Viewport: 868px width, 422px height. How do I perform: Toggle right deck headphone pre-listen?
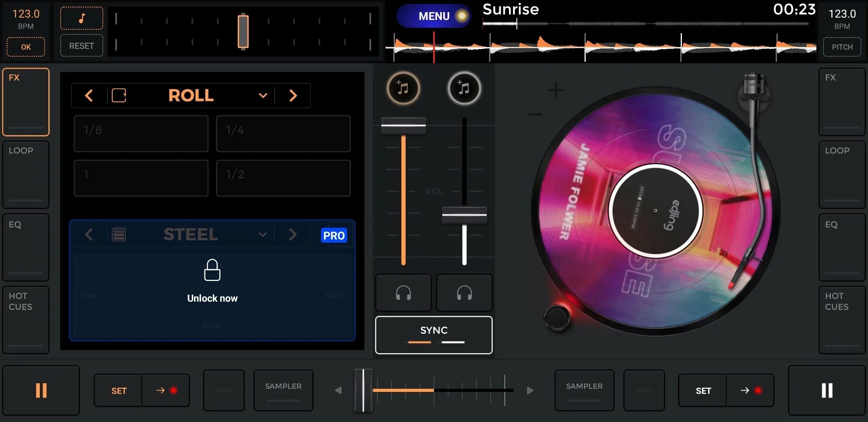pos(464,293)
